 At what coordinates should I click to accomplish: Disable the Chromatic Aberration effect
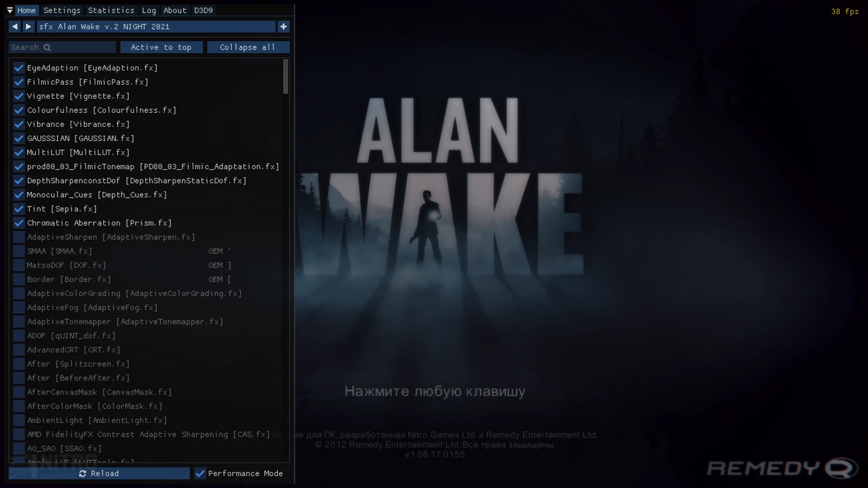18,223
